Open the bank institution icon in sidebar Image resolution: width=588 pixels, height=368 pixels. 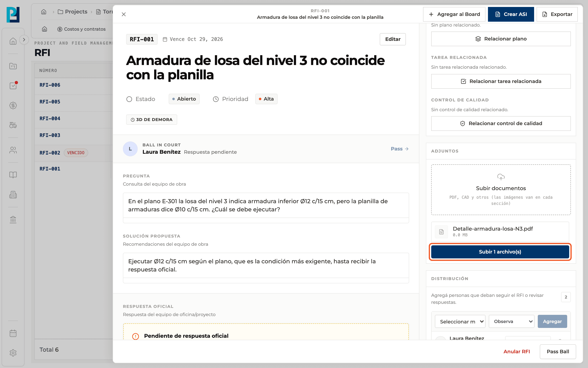click(x=13, y=220)
